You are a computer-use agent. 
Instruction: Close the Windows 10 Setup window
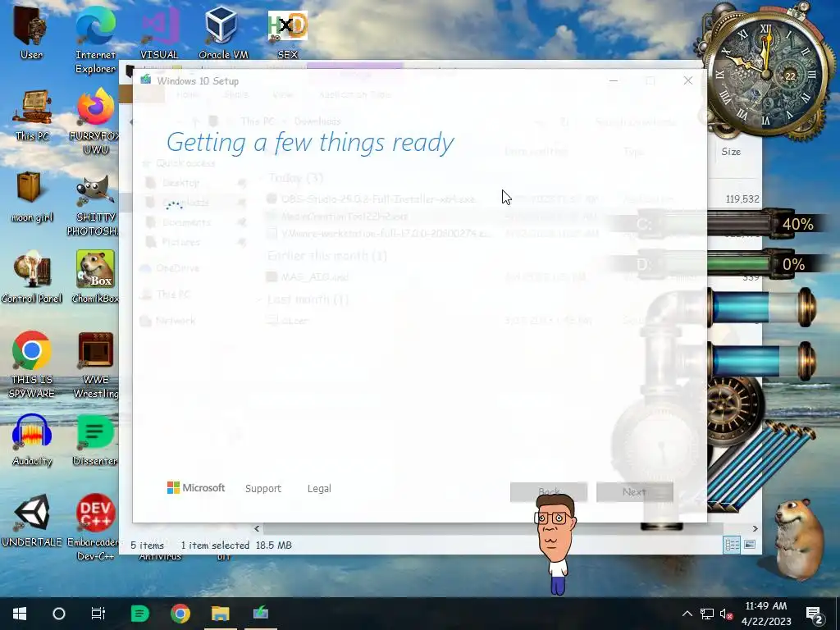click(x=688, y=81)
